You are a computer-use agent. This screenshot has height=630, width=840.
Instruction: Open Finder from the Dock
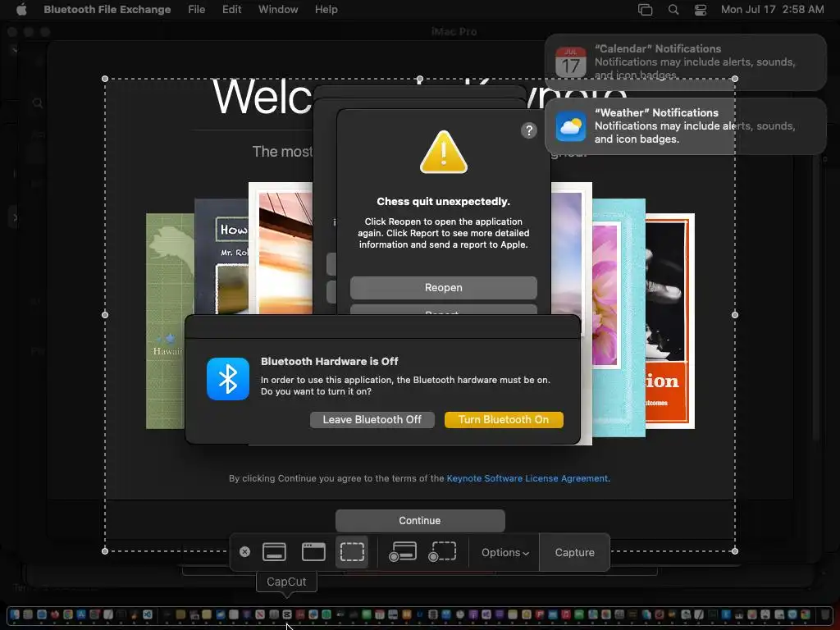point(15,614)
